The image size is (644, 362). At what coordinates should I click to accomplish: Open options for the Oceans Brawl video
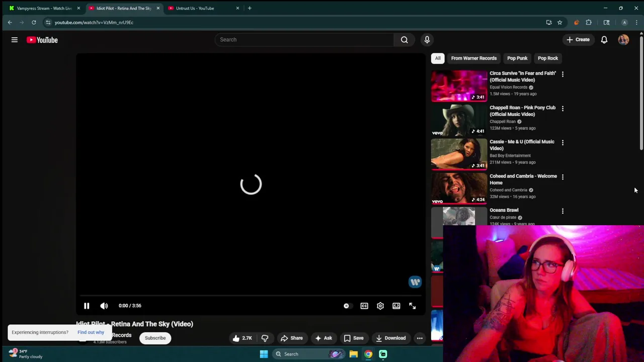(x=562, y=211)
